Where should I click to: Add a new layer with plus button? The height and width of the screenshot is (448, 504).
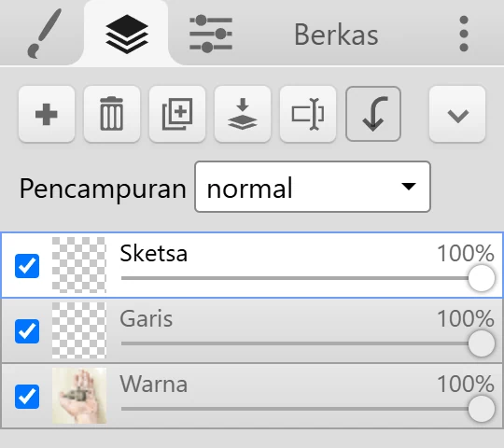point(47,114)
